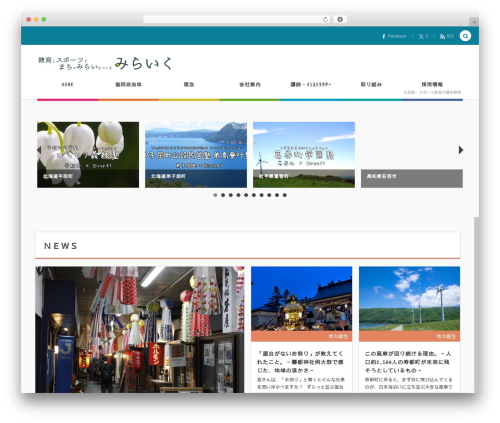This screenshot has width=500, height=423.
Task: Open the large festival alley news photo
Action: (x=140, y=329)
